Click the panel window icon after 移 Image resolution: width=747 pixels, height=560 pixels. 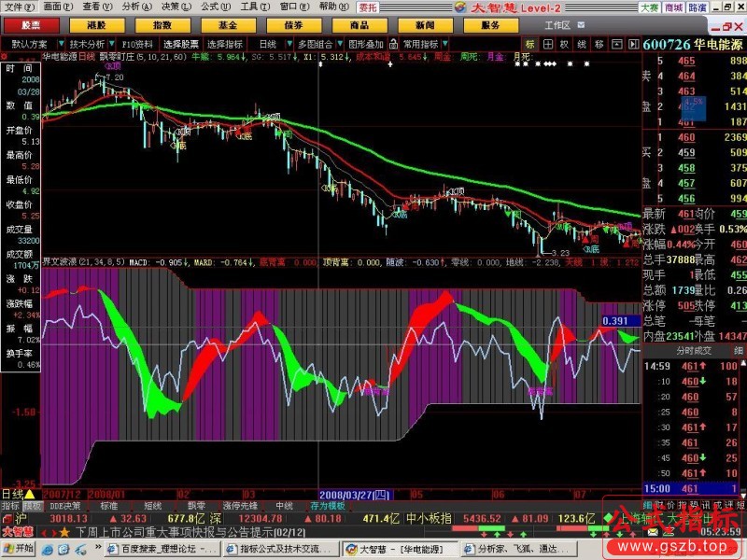pyautogui.click(x=616, y=44)
